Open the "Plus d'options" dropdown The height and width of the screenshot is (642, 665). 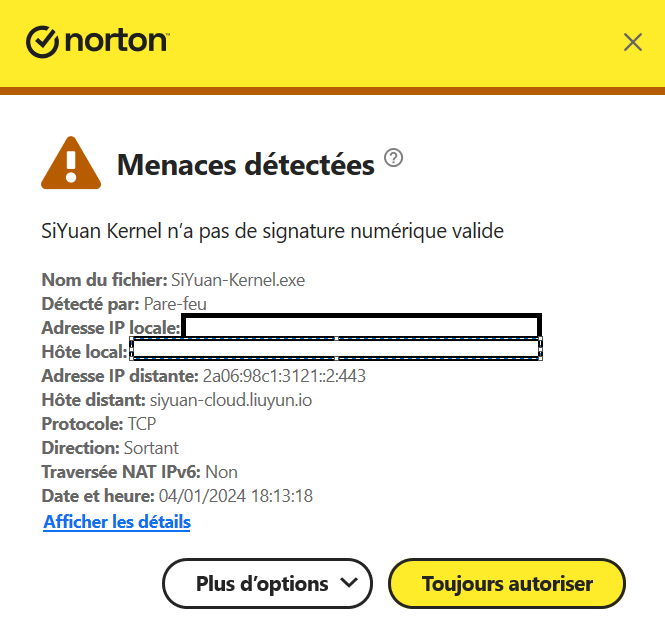262,583
